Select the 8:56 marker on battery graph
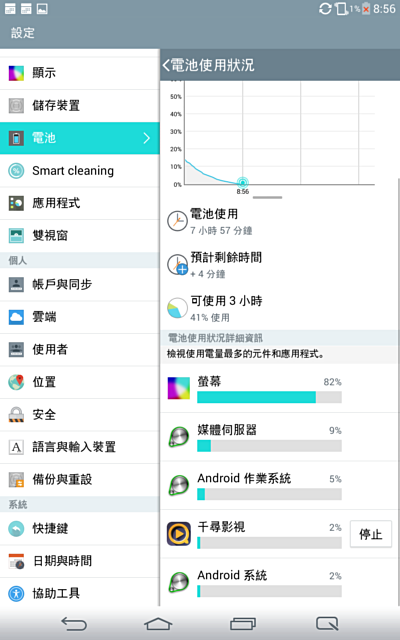The image size is (400, 640). click(242, 182)
